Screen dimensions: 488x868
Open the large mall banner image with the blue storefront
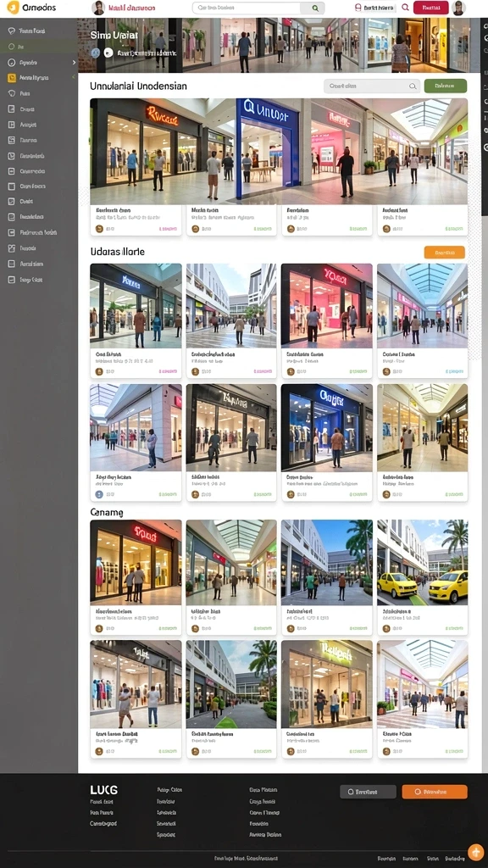[x=279, y=152]
